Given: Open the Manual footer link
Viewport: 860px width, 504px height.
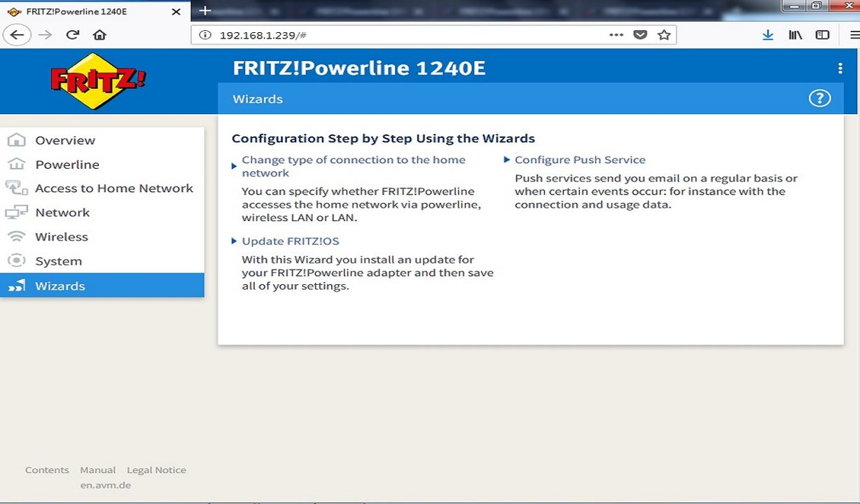Looking at the screenshot, I should click(x=98, y=470).
